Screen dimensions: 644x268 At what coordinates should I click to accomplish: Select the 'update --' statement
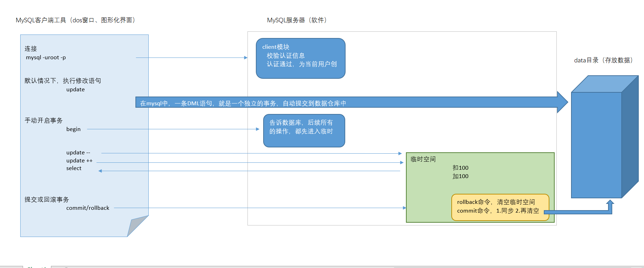coord(78,153)
